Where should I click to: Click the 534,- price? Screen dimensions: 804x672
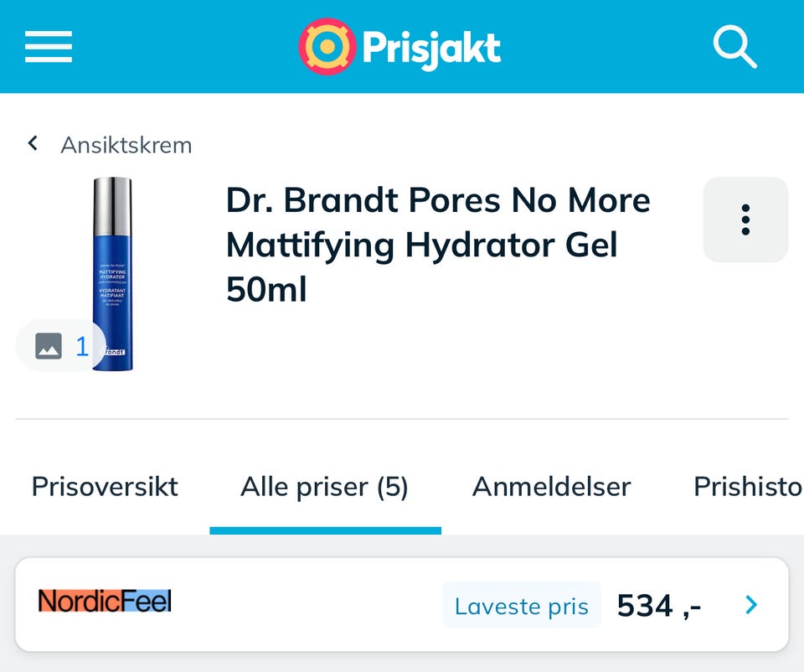coord(659,607)
